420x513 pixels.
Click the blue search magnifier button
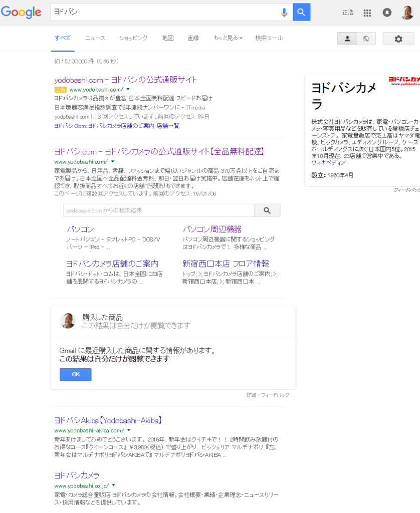[301, 12]
